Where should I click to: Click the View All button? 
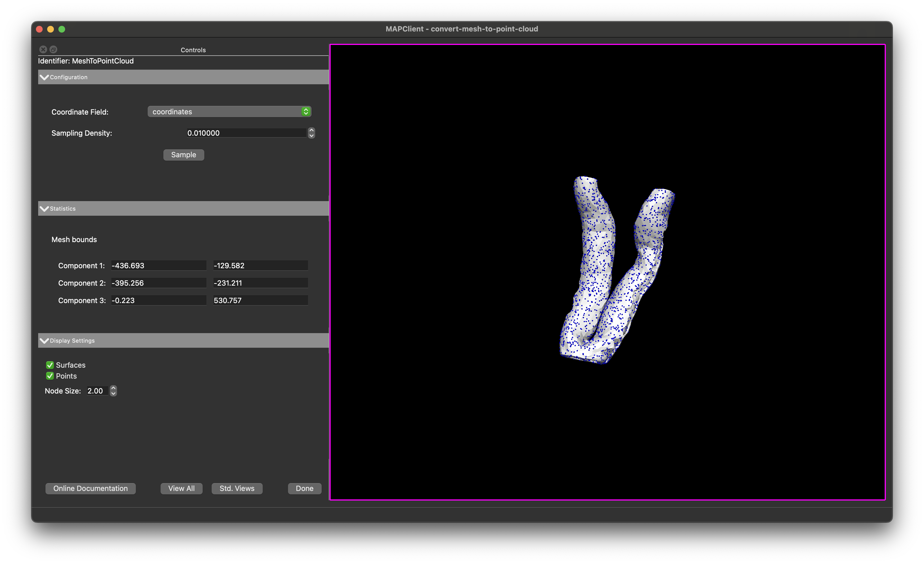click(182, 488)
